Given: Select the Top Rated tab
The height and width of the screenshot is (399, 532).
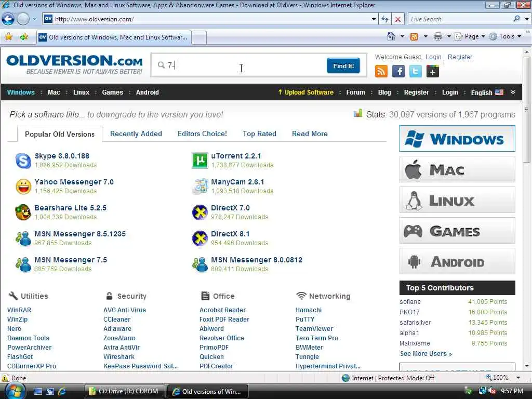Looking at the screenshot, I should coord(260,134).
